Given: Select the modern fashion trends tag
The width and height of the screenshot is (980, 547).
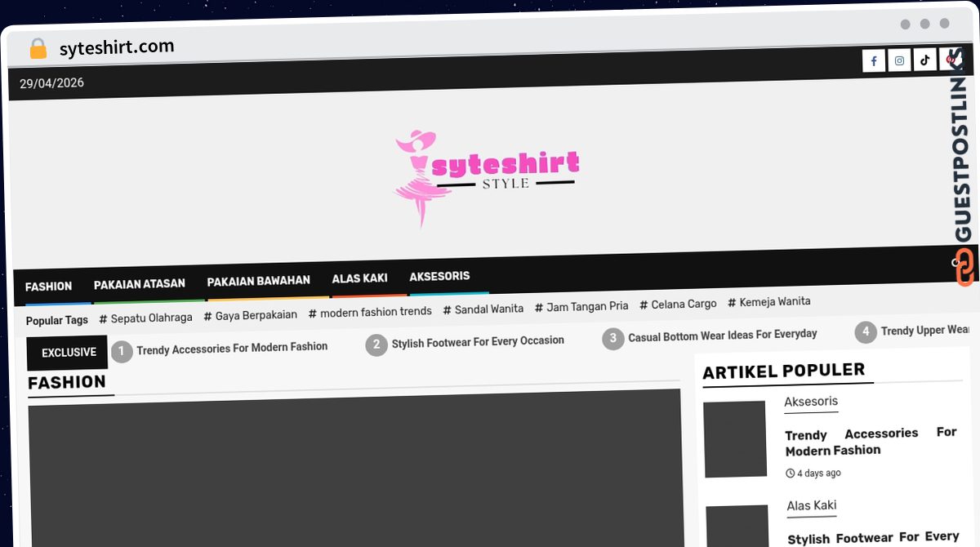Looking at the screenshot, I should point(370,312).
